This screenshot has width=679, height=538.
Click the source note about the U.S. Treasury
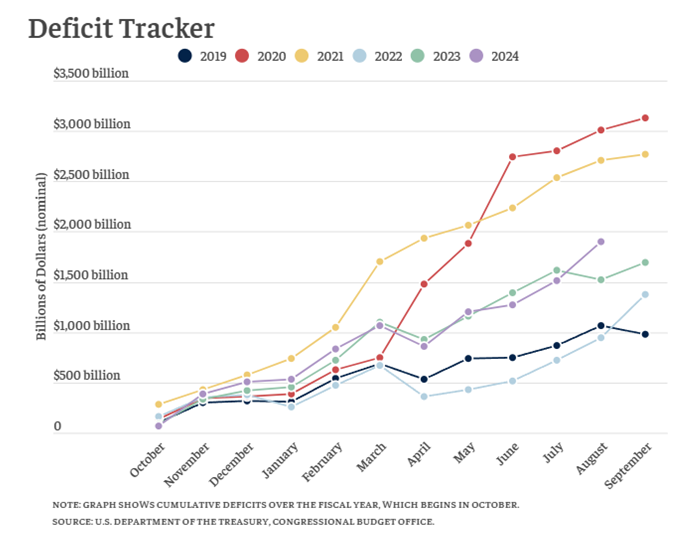(x=244, y=522)
